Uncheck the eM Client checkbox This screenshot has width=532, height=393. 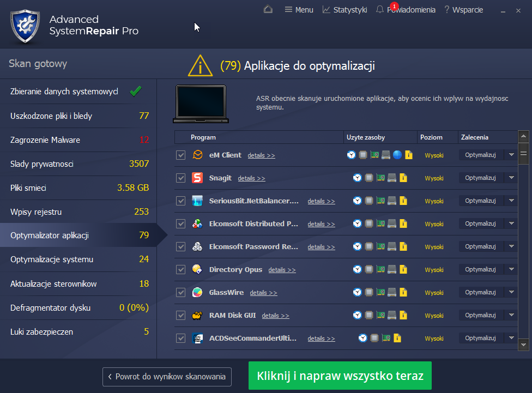click(180, 155)
